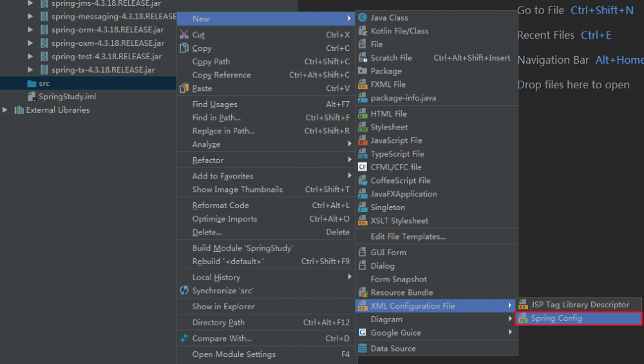The image size is (644, 364).
Task: Click the Spring Config icon
Action: pos(523,318)
